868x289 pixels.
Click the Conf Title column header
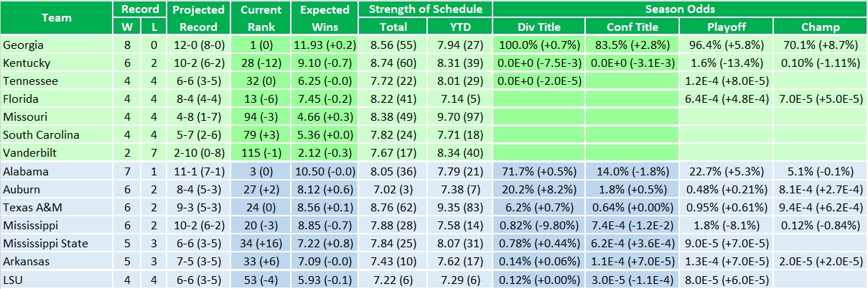coord(633,27)
